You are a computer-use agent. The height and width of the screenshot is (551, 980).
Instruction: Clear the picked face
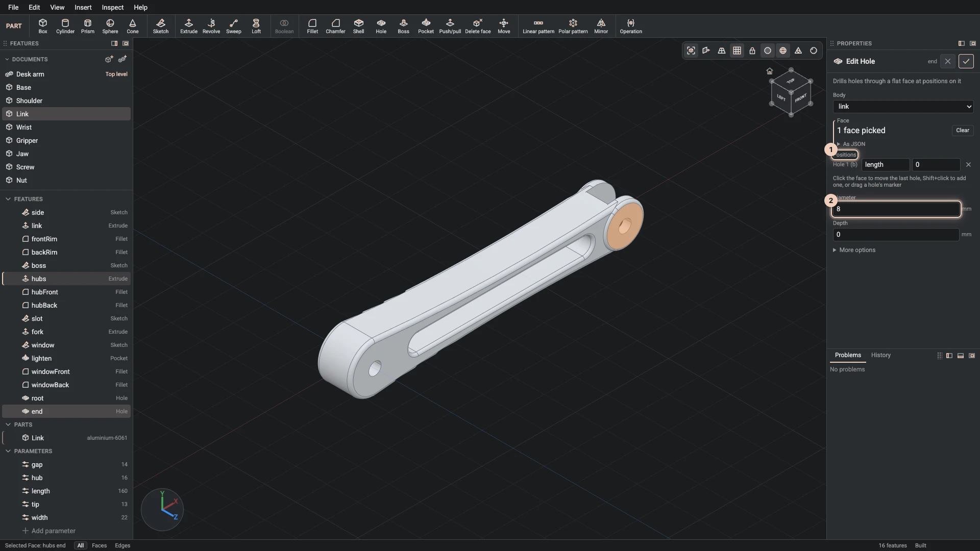(962, 131)
